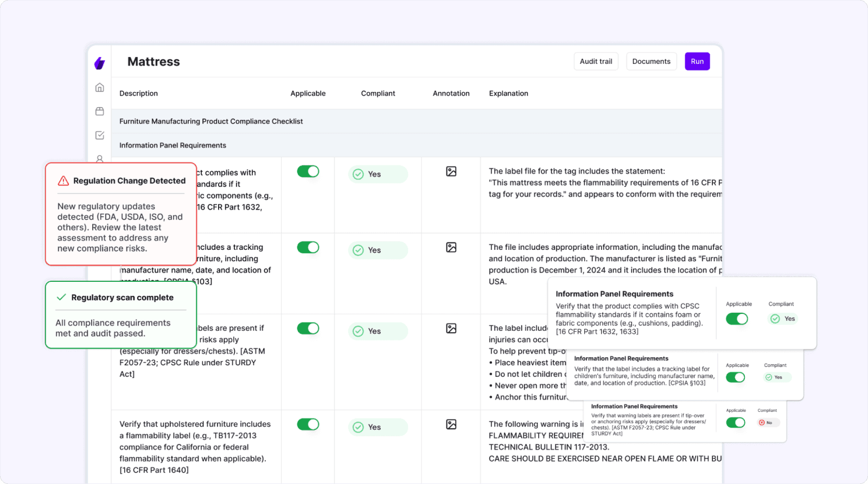The image size is (868, 484).
Task: Click Compliant Yes badge in tracking label row
Action: tap(378, 250)
